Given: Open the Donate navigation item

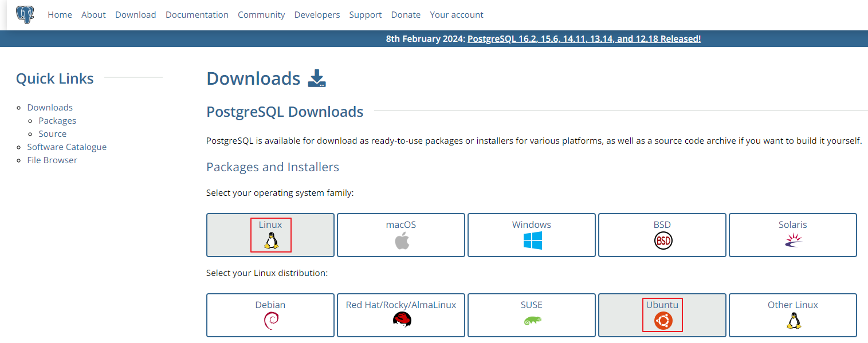Looking at the screenshot, I should click(x=406, y=15).
